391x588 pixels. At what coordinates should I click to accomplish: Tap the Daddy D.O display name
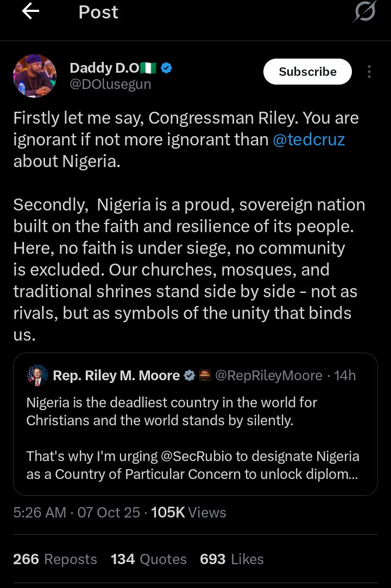[104, 68]
